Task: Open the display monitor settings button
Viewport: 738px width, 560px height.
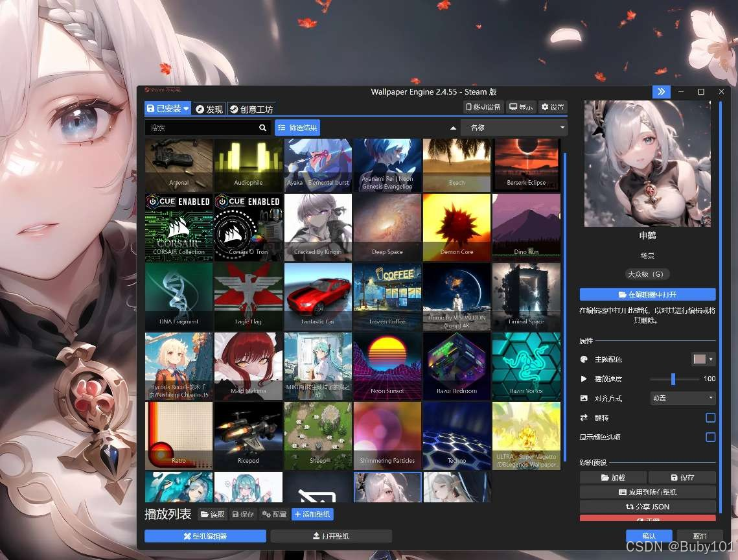Action: click(521, 107)
